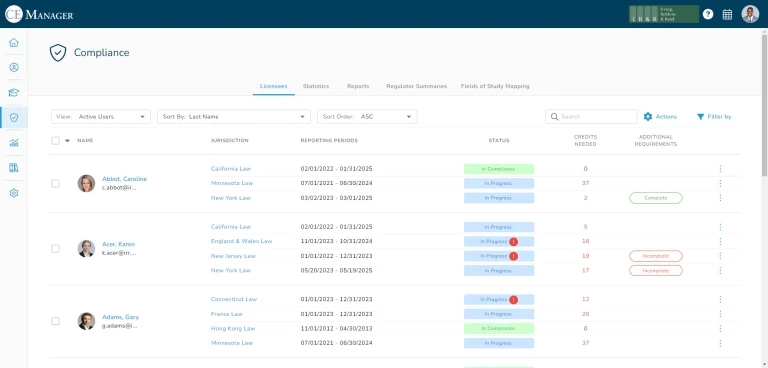Screen dimensions: 768x368
Task: Open the Actions menu
Action: 660,117
